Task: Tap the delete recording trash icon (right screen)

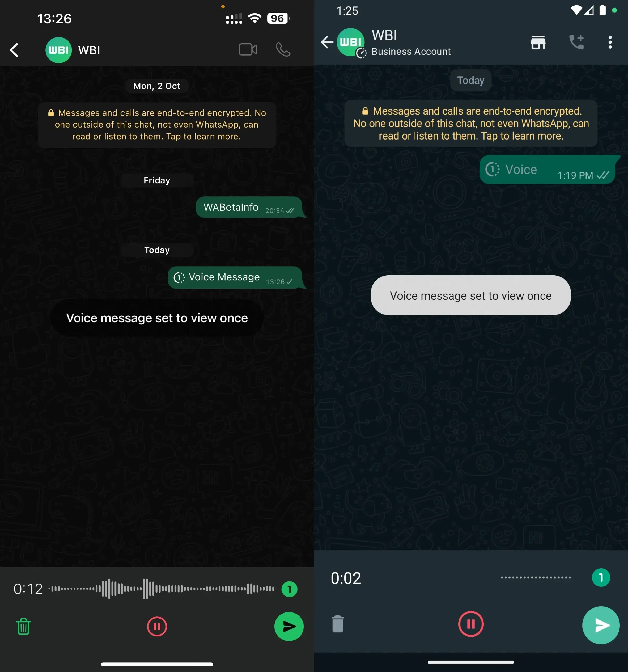Action: point(337,625)
